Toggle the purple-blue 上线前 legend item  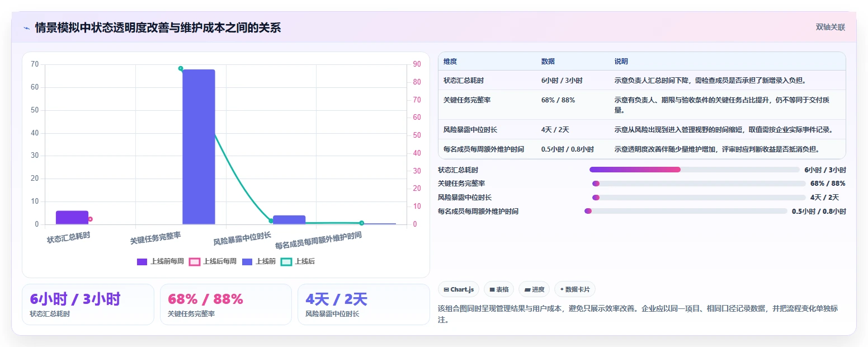pyautogui.click(x=259, y=261)
